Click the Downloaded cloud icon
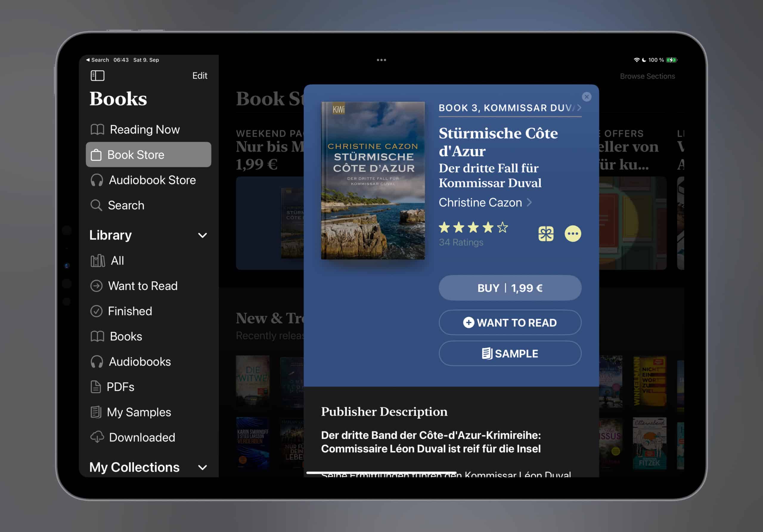 click(x=97, y=437)
